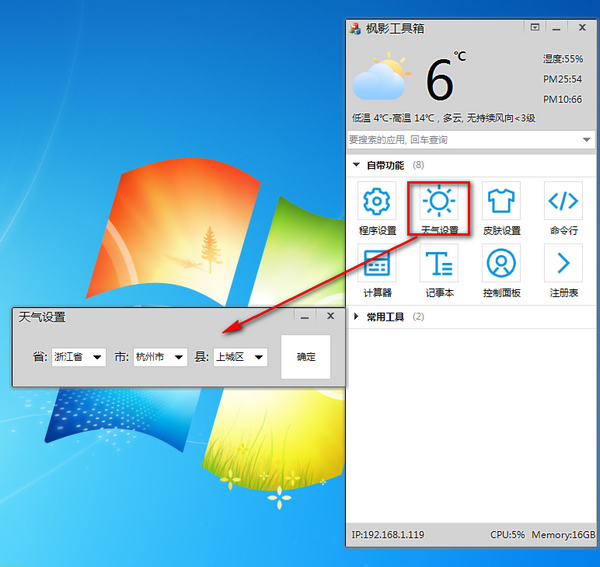Launch 命令行 command line icon
This screenshot has height=567, width=600.
click(563, 201)
